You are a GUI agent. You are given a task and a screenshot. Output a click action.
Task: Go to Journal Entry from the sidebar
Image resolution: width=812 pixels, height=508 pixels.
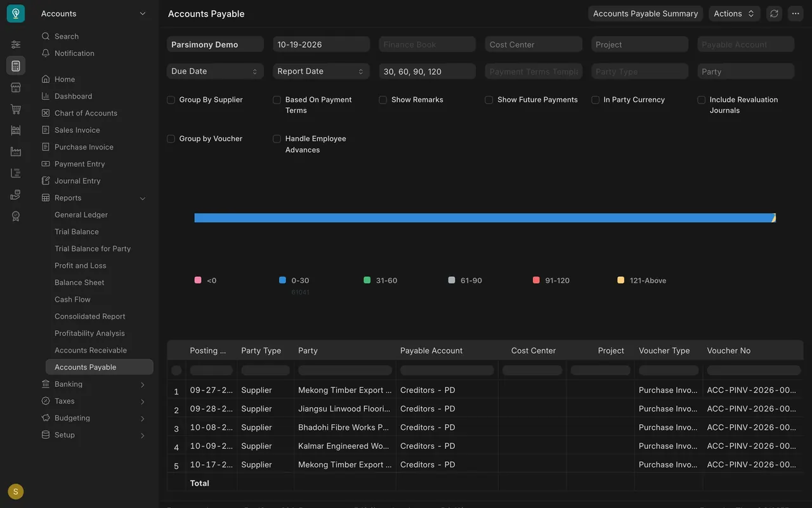77,181
